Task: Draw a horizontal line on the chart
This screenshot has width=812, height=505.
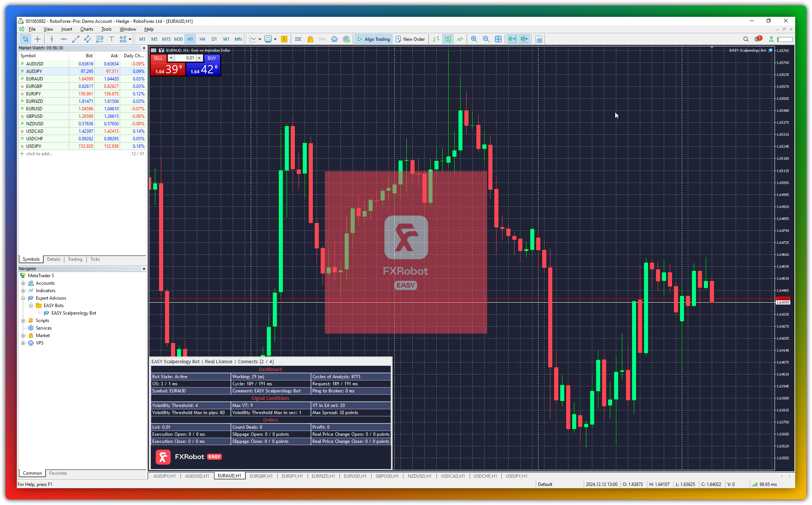Action: (64, 39)
